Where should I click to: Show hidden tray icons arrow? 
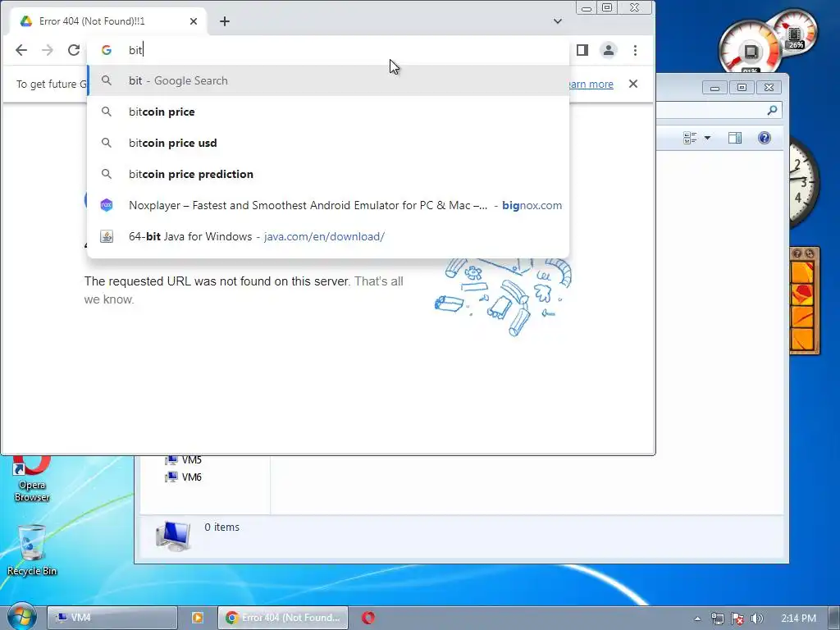coord(697,619)
